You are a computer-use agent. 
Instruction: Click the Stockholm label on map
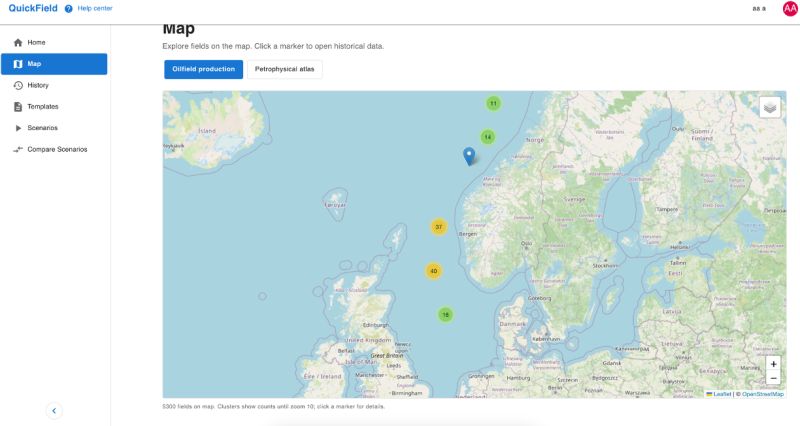605,266
